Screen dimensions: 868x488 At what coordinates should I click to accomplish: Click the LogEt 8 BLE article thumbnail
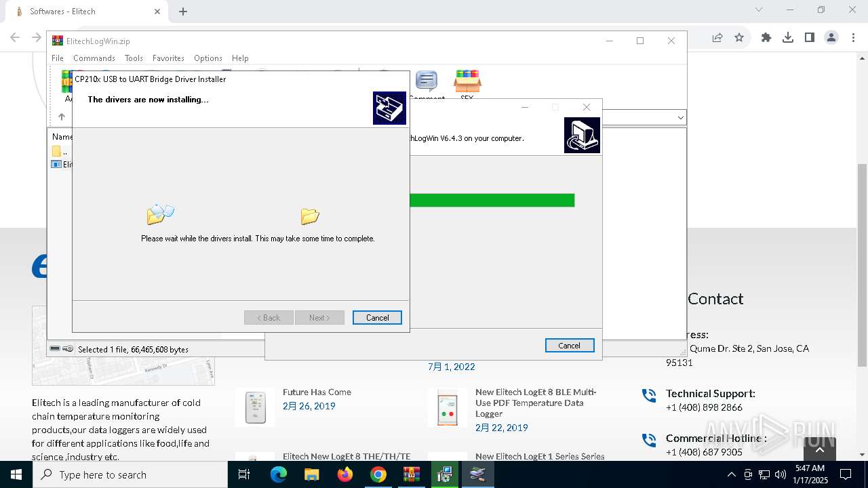click(x=448, y=407)
